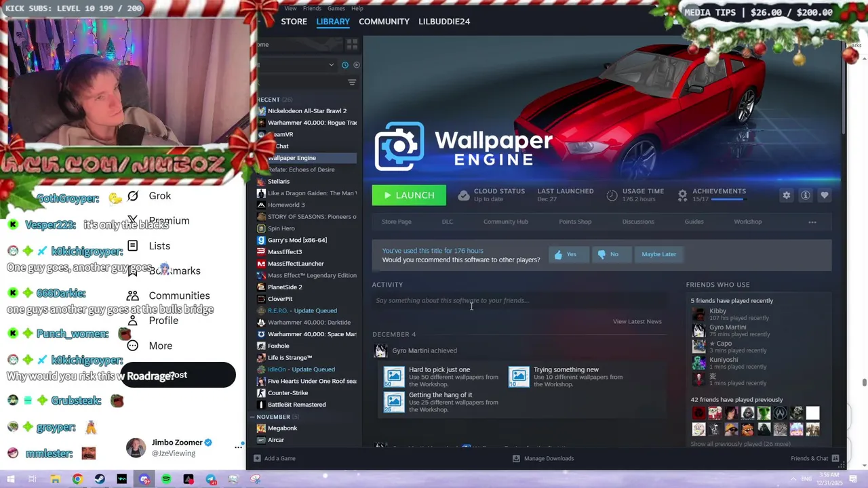Open Manage Downloads

tap(543, 458)
